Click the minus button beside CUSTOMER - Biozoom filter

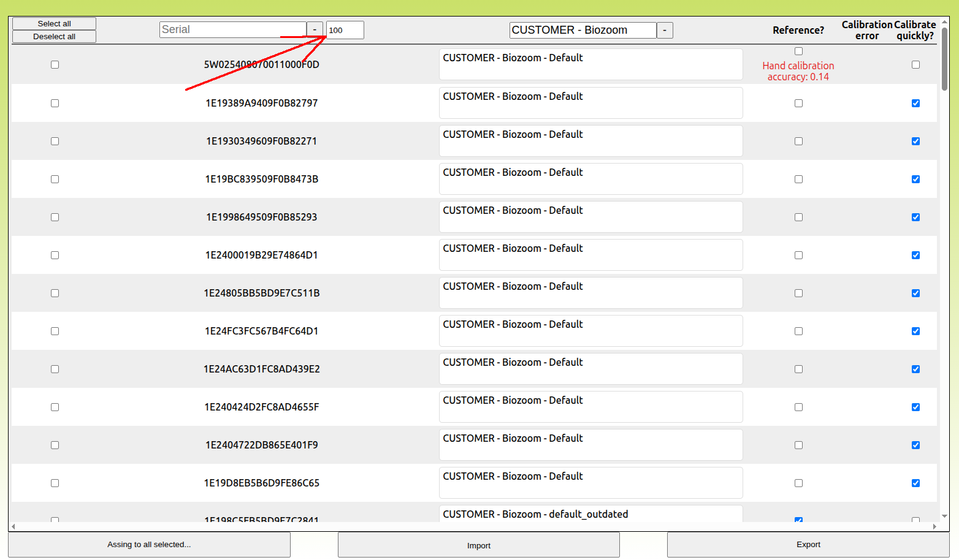click(665, 30)
